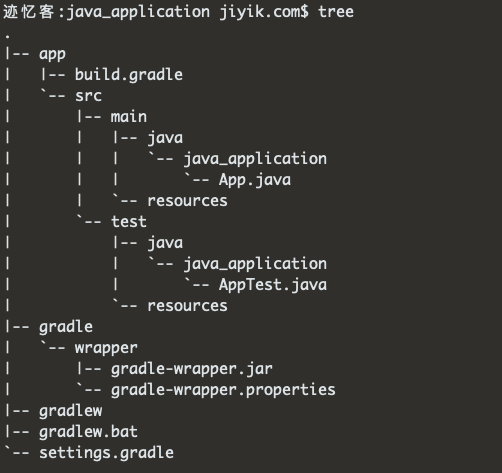Select the 'build.gradle' file name
The image size is (502, 473).
pos(129,75)
